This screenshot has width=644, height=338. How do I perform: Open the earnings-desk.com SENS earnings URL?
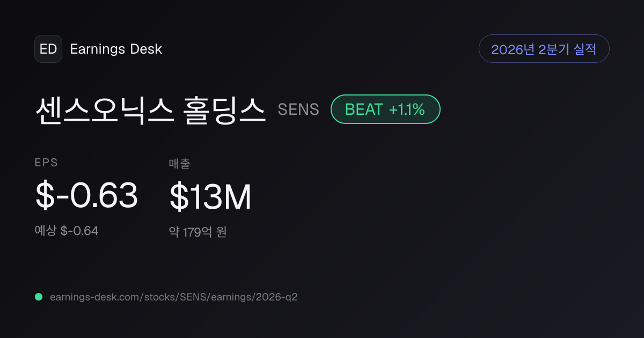[173, 297]
